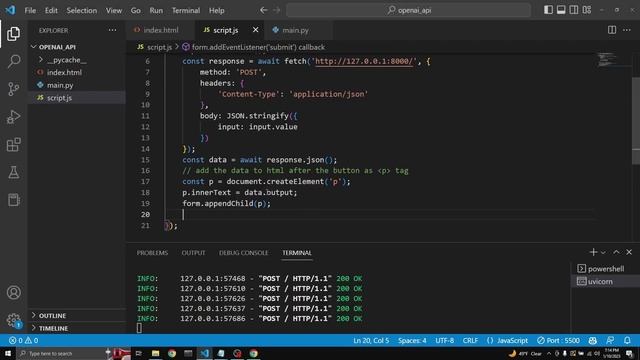The image size is (640, 360).
Task: Toggle the primary side bar
Action: point(548,10)
